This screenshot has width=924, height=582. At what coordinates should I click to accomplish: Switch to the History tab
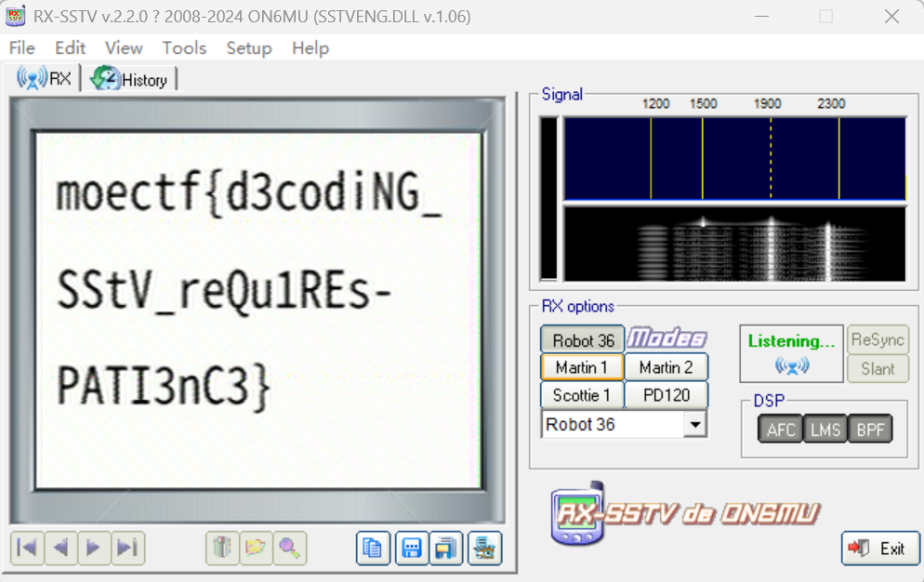(131, 80)
